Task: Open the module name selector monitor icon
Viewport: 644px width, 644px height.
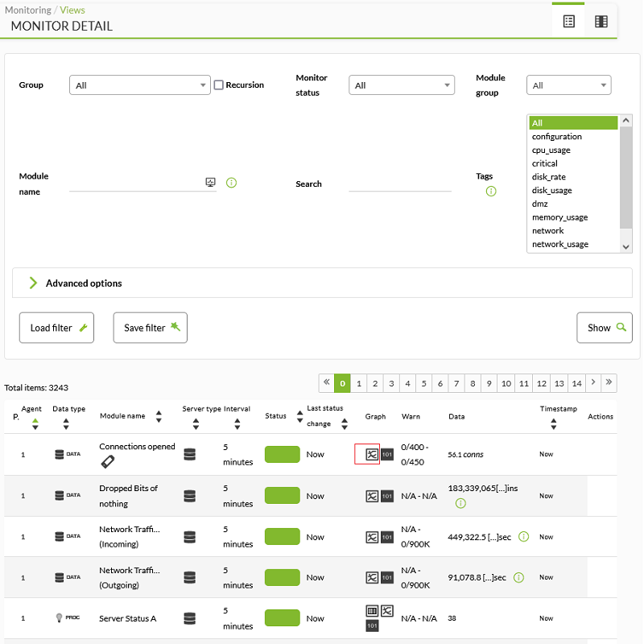Action: [x=210, y=183]
